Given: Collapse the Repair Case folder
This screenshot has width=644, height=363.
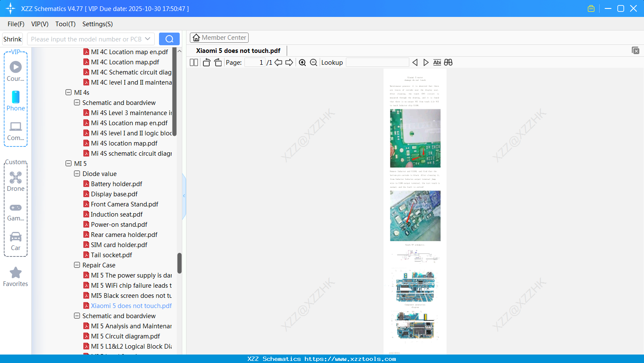Looking at the screenshot, I should click(x=77, y=265).
